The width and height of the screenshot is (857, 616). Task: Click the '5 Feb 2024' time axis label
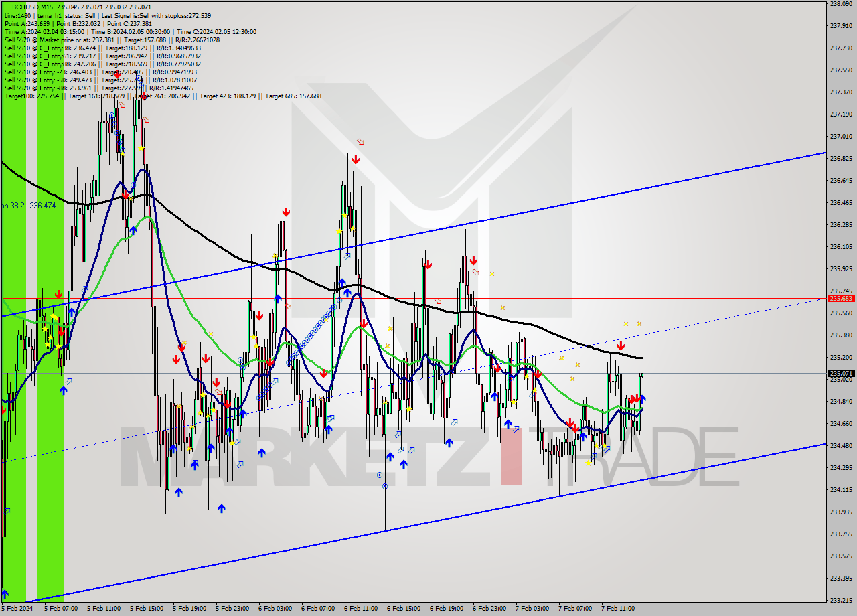(17, 609)
